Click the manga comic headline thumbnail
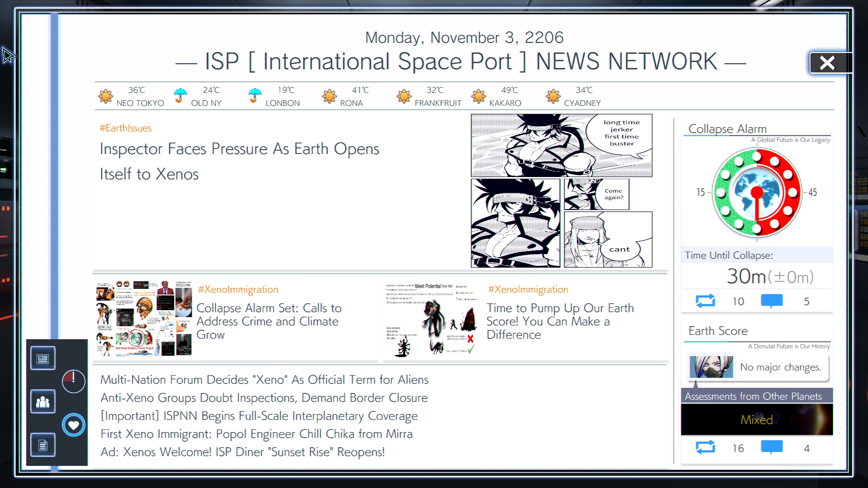 561,190
